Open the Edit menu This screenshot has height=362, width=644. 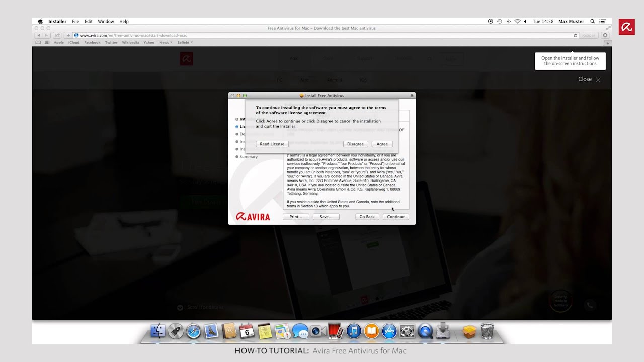89,21
